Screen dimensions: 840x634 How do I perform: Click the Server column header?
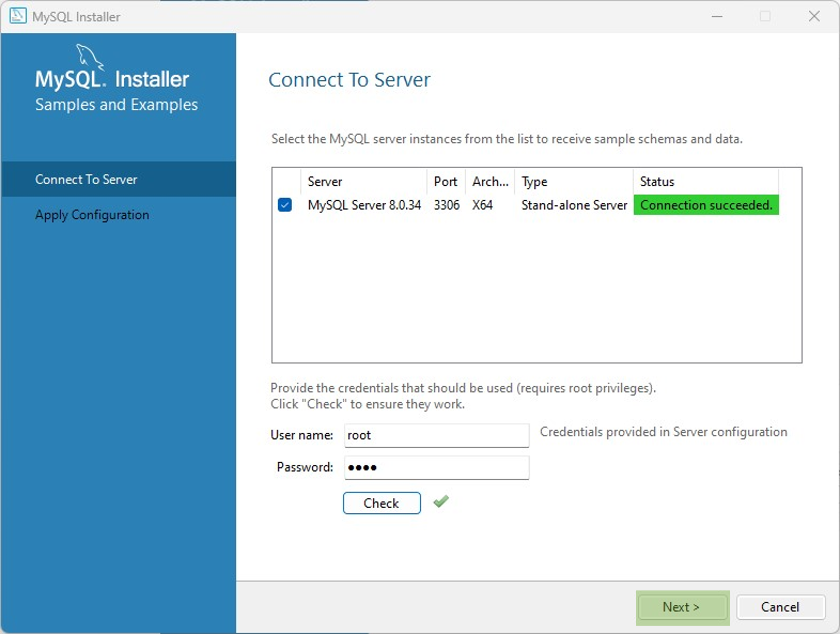coord(325,182)
